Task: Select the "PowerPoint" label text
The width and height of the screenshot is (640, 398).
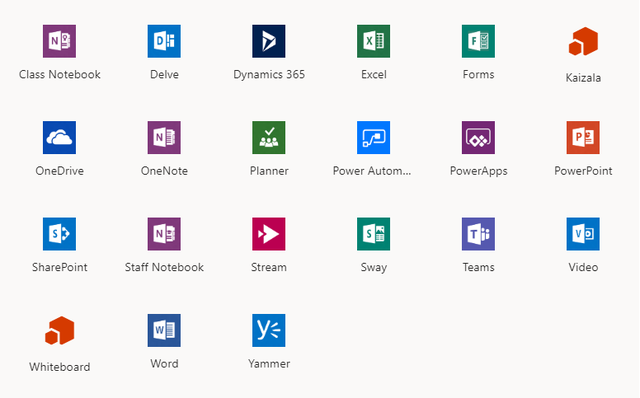Action: click(583, 171)
